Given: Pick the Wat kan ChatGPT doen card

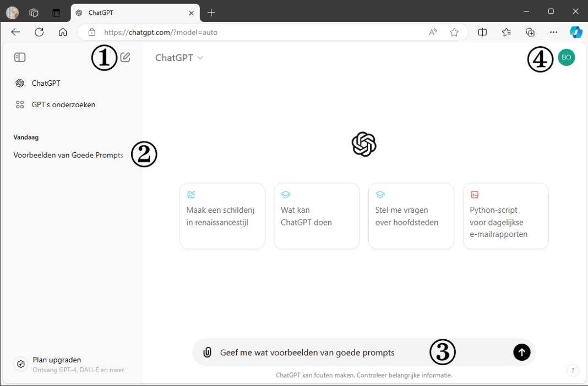Looking at the screenshot, I should [317, 216].
